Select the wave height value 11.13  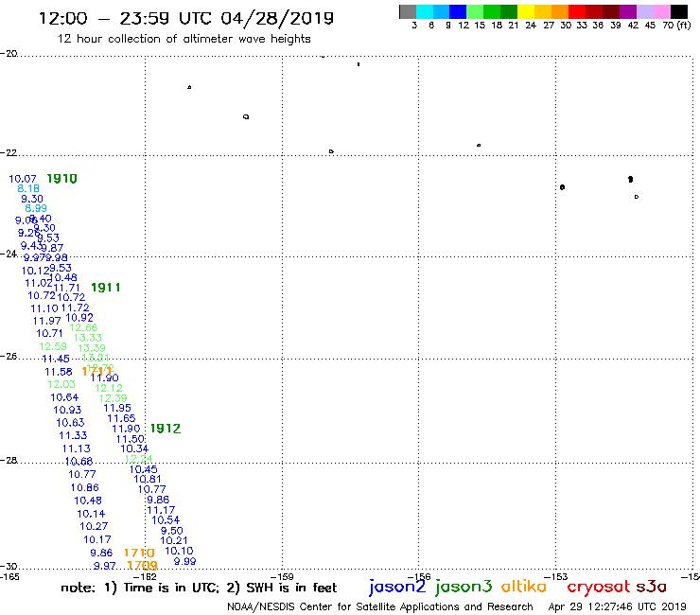[77, 448]
